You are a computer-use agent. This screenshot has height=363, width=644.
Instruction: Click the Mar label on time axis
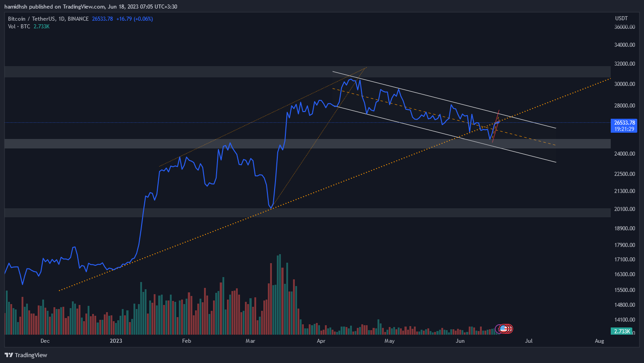tap(250, 341)
